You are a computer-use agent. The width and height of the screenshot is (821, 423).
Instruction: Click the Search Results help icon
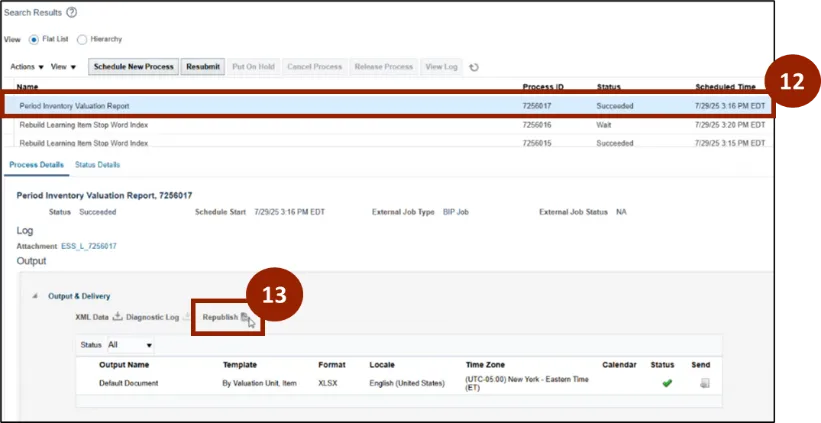pyautogui.click(x=72, y=12)
